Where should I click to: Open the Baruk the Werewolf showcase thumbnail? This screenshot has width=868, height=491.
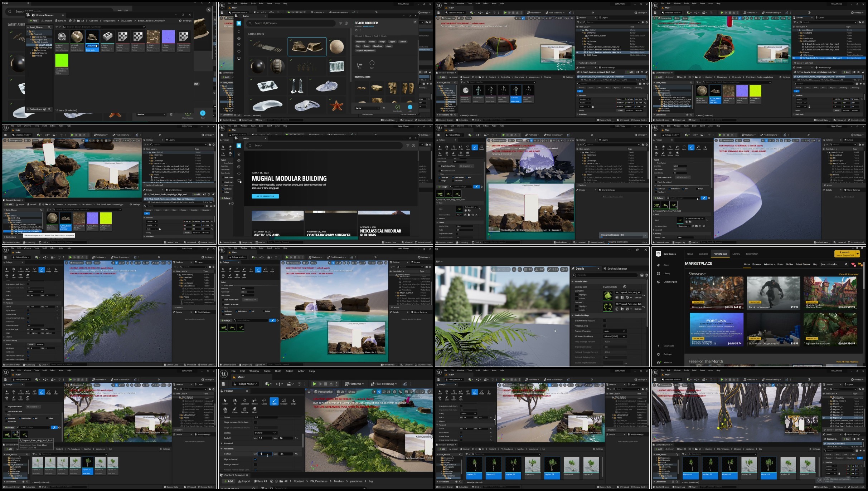(773, 293)
